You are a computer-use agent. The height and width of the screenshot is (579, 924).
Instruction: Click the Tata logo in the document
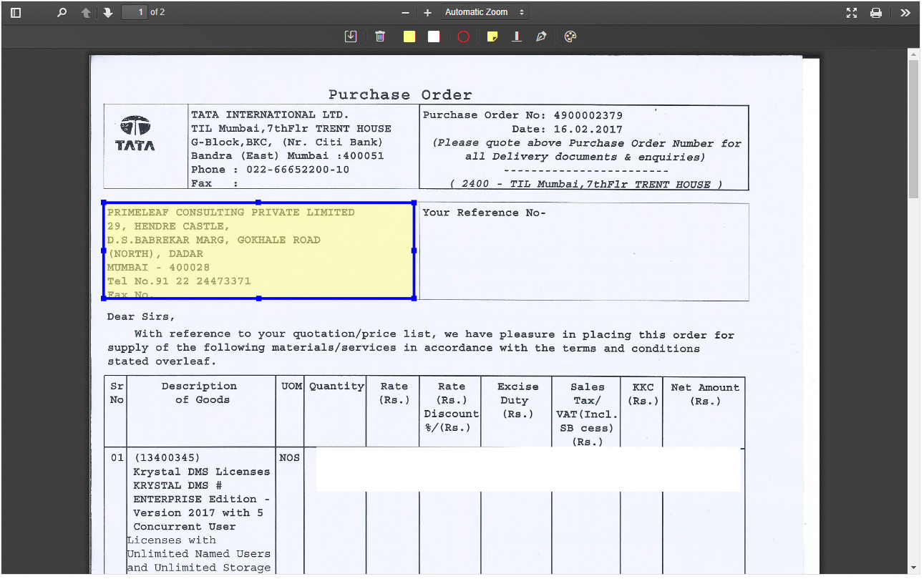tap(135, 133)
